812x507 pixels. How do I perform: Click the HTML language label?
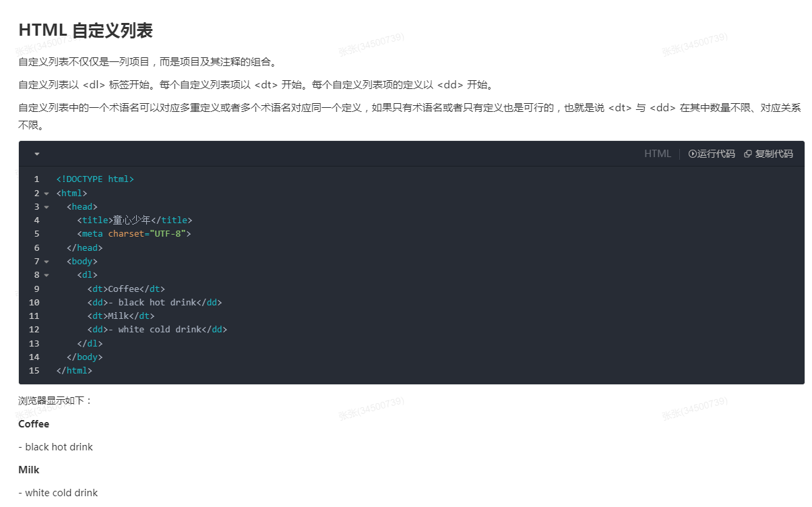(658, 154)
